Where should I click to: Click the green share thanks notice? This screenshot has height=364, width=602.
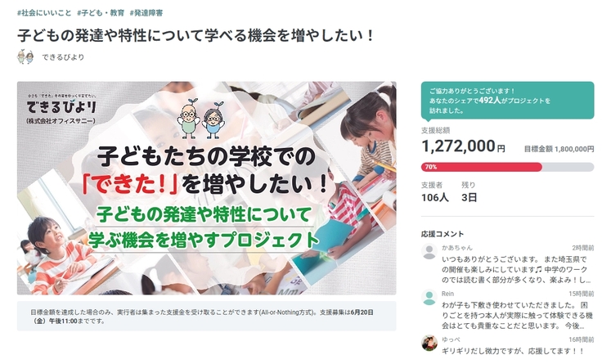click(508, 101)
